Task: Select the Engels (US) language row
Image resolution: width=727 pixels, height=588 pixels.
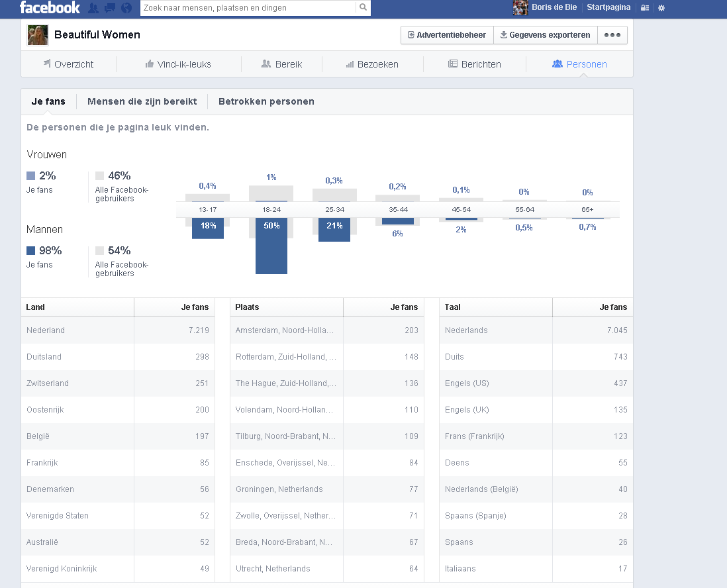Action: (536, 383)
